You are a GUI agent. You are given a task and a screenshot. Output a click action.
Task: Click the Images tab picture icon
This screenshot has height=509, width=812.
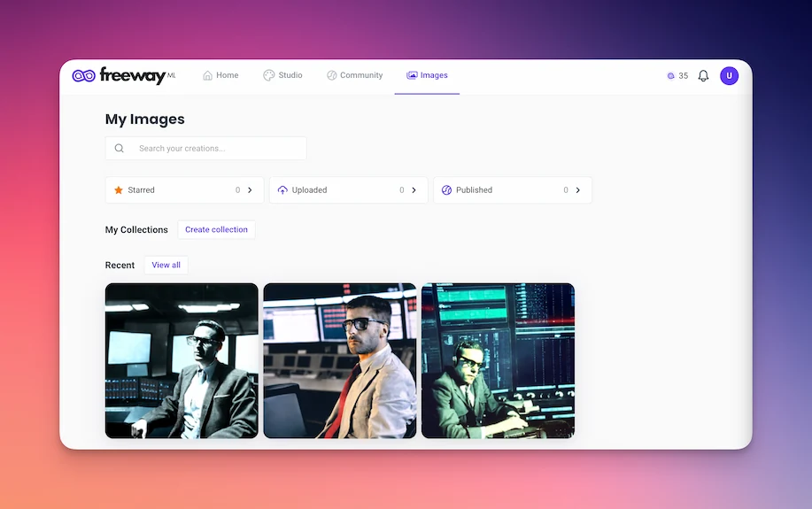coord(412,75)
